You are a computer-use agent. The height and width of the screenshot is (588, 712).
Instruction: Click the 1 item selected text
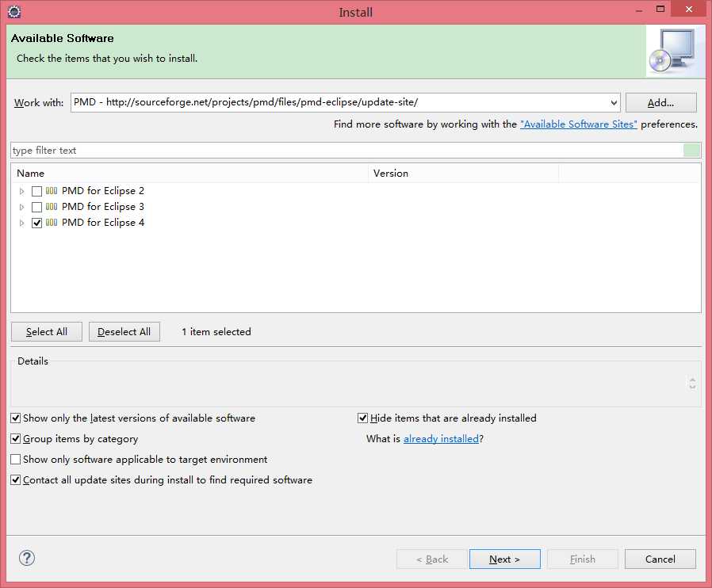[x=216, y=332]
